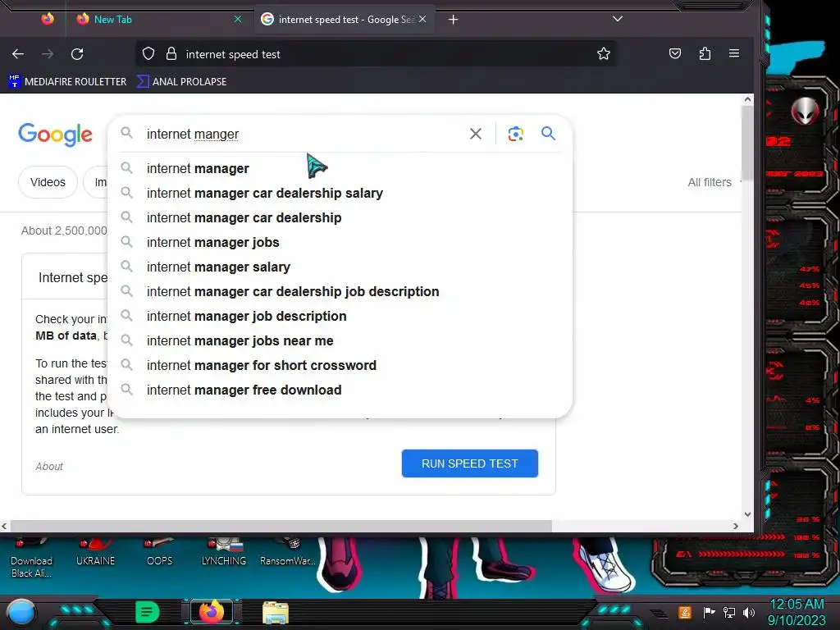Close the internet speed test tab
840x630 pixels.
pos(422,19)
